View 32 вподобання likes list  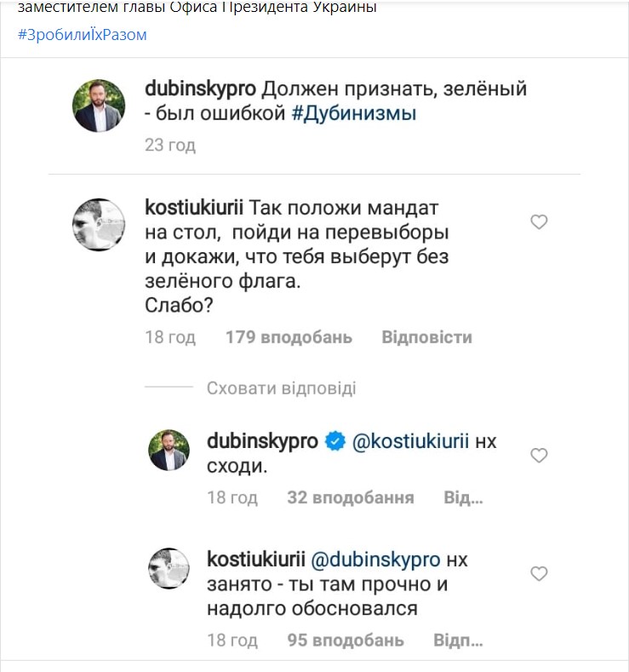pos(351,497)
